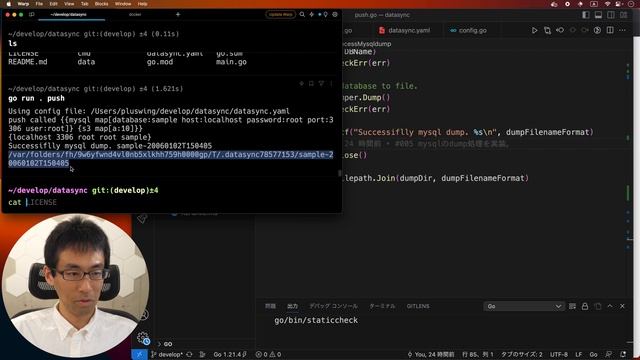Open search in Warp terminal
The height and width of the screenshot is (360, 640).
(302, 14)
